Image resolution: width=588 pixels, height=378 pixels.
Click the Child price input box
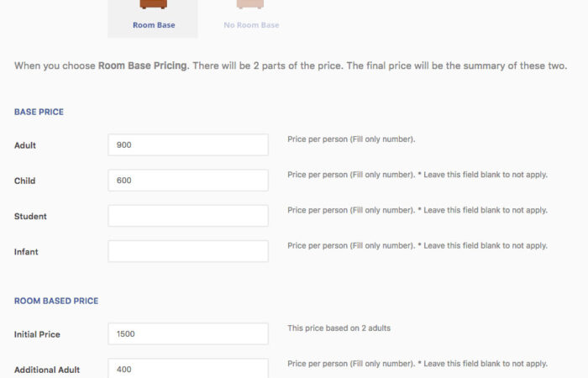click(x=188, y=180)
